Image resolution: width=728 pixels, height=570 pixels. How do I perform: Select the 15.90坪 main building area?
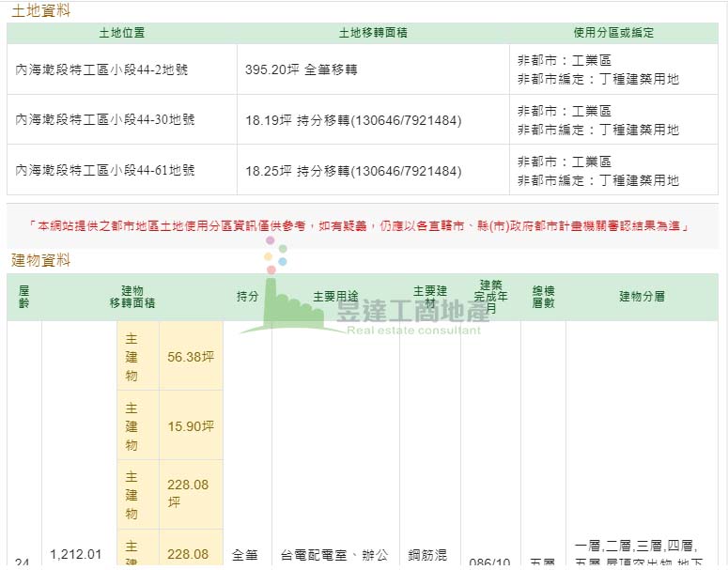pyautogui.click(x=191, y=425)
